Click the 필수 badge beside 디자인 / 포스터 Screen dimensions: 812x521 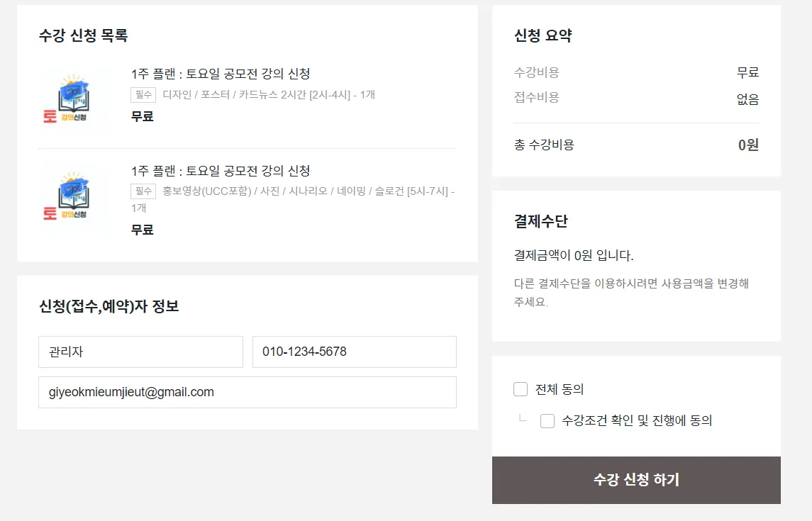143,94
